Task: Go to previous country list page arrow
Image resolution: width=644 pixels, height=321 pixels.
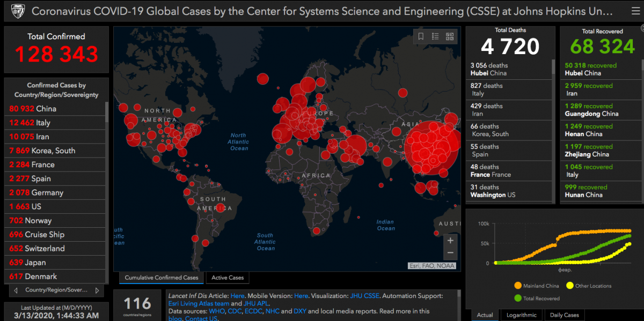Action: pyautogui.click(x=16, y=290)
